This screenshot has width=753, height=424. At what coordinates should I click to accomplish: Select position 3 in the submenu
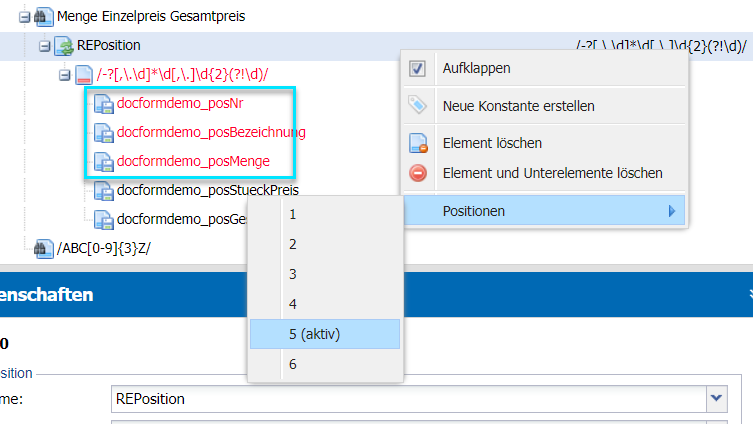click(x=293, y=274)
